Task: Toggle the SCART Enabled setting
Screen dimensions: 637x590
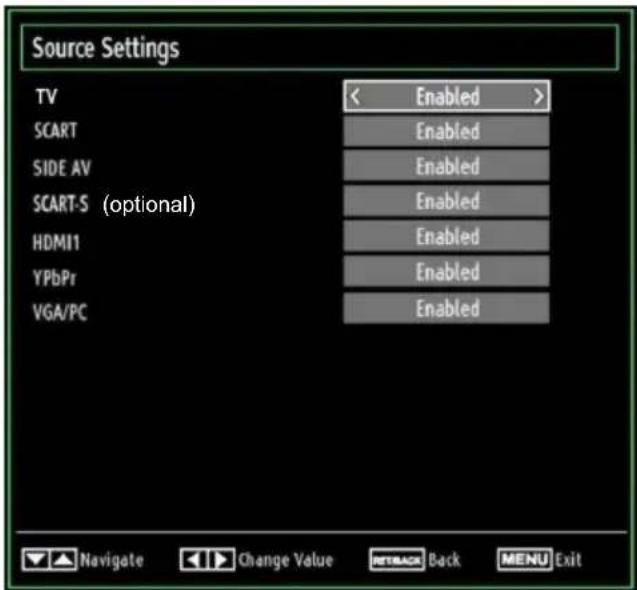Action: (446, 131)
